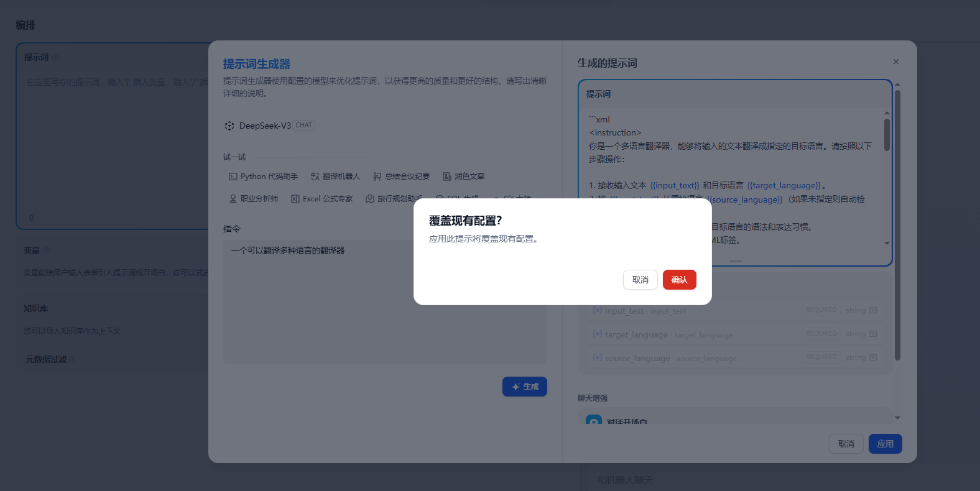980x491 pixels.
Task: Click the 职业分析师 person icon
Action: click(x=233, y=199)
